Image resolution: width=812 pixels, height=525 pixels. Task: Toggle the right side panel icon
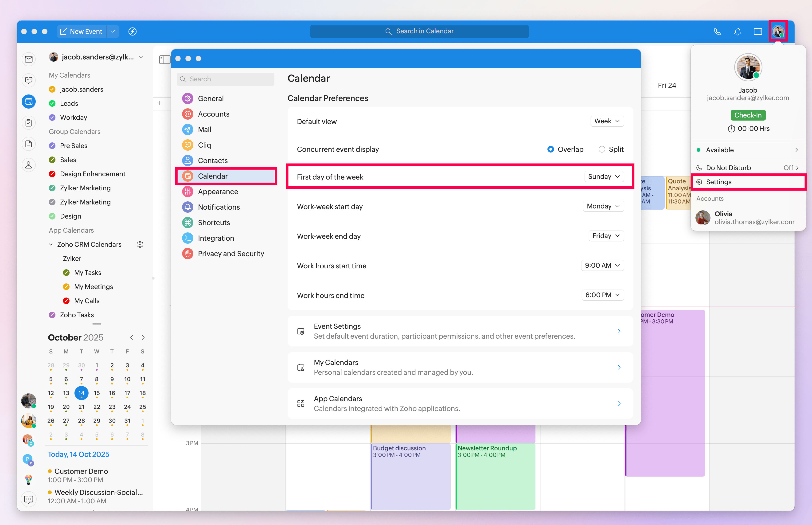pyautogui.click(x=758, y=31)
